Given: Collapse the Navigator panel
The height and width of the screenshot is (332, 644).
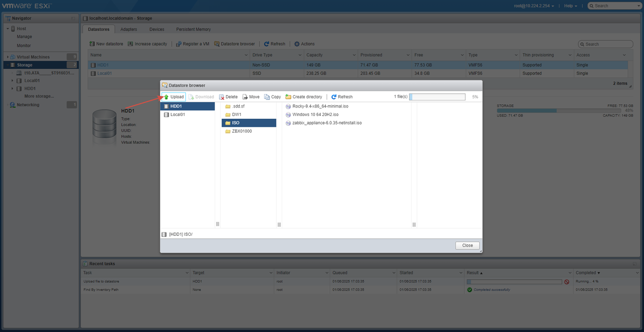Looking at the screenshot, I should (x=73, y=18).
